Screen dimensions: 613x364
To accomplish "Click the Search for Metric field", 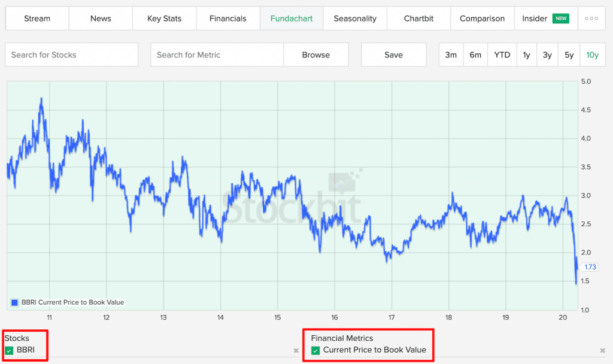I will (217, 54).
